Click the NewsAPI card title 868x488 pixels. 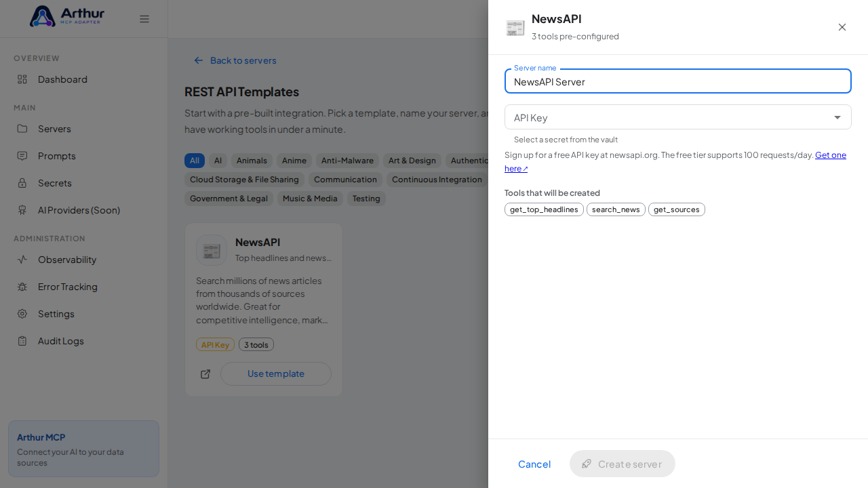(x=258, y=242)
